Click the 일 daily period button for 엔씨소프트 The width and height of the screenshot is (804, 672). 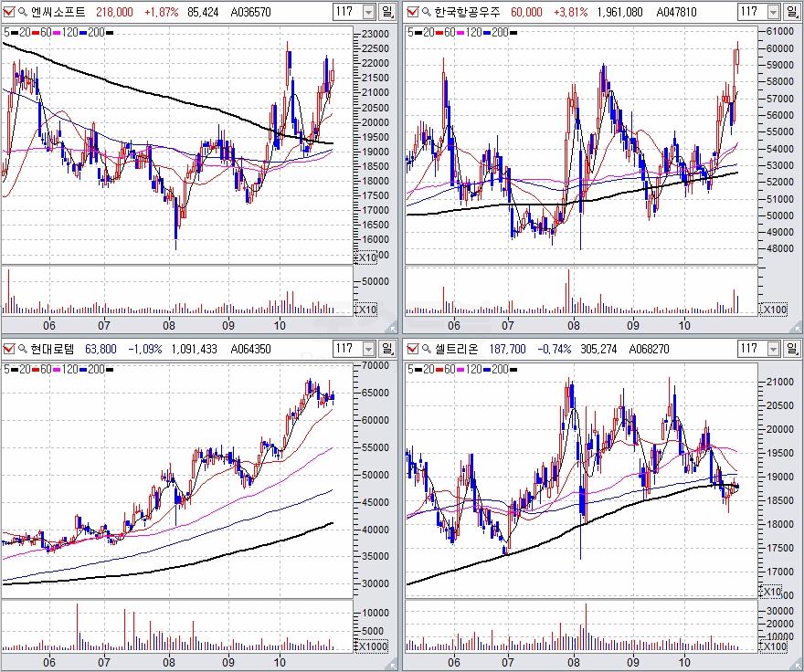(387, 12)
